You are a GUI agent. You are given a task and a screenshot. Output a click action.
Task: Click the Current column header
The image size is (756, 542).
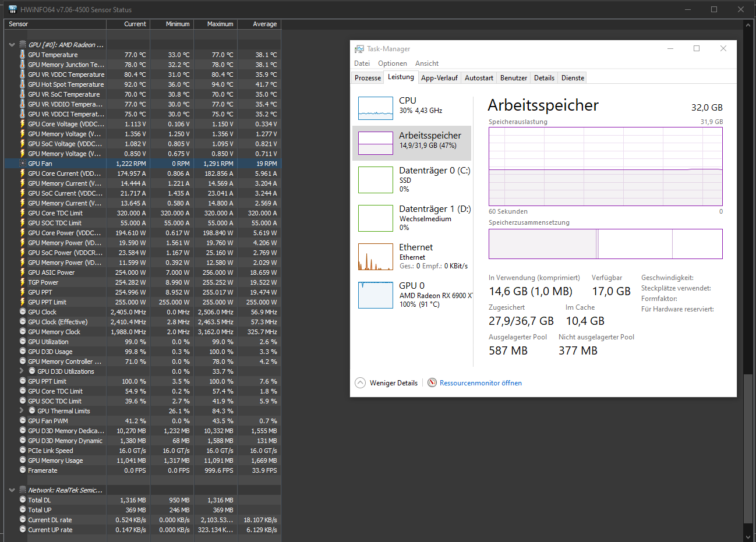(x=128, y=24)
